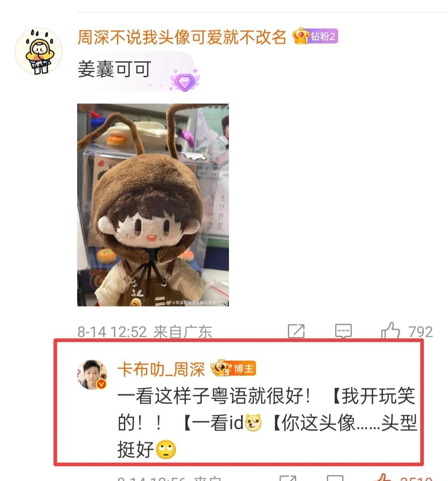Screen dimensions: 448x481
Task: Tap the orange verified V badge
Action: [102, 384]
